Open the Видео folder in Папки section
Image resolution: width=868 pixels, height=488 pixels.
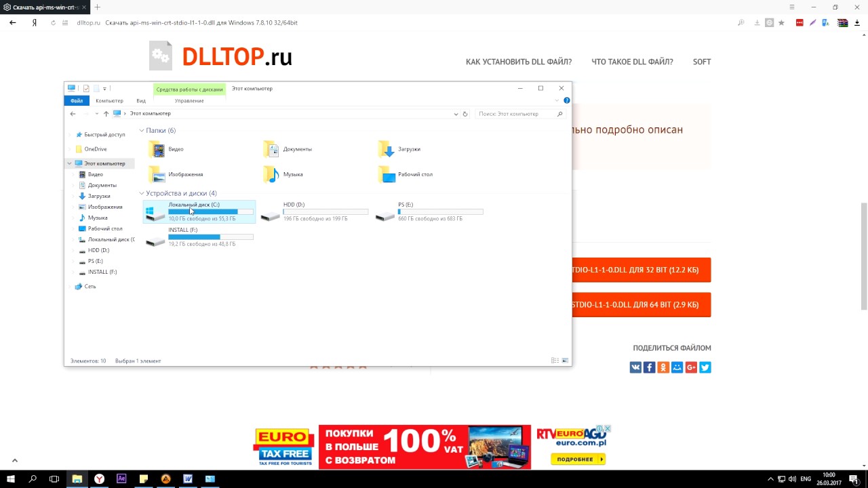coord(167,149)
